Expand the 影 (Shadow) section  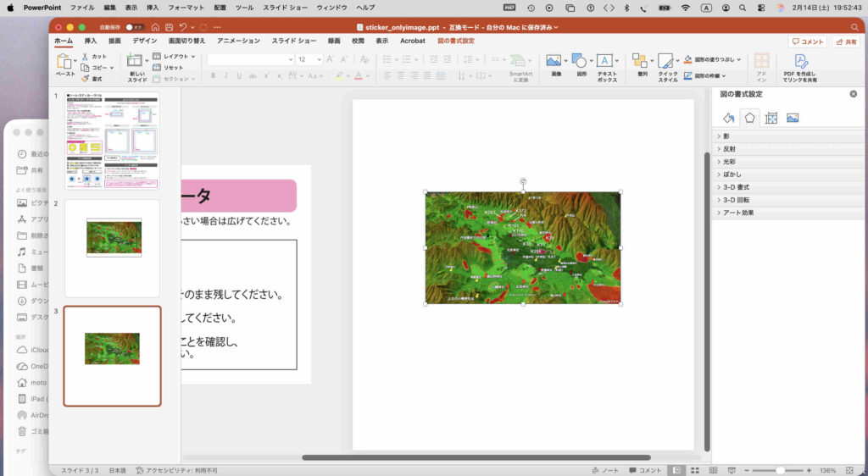726,136
